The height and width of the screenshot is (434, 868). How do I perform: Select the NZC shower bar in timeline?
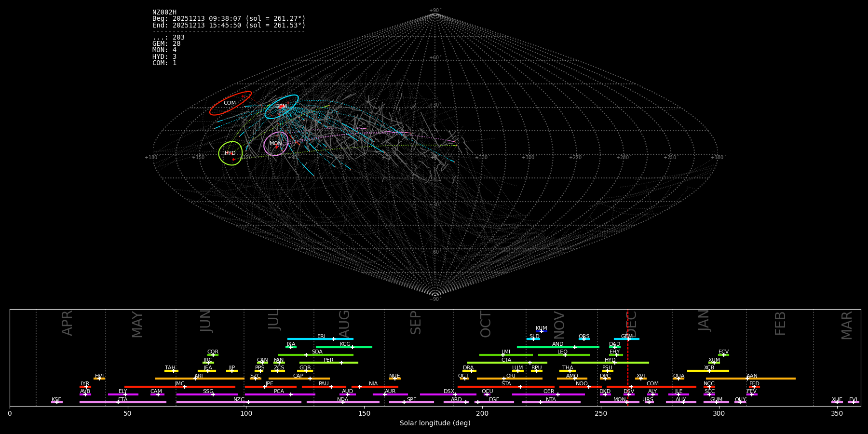(x=239, y=402)
